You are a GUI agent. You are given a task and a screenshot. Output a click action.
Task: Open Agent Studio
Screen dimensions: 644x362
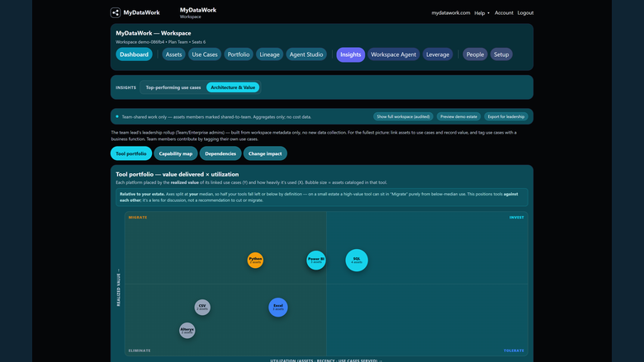coord(306,54)
